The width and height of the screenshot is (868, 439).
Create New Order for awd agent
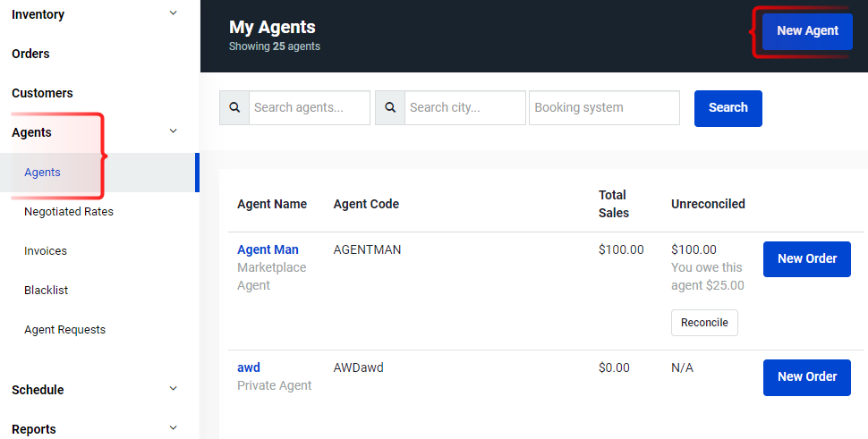click(x=806, y=377)
